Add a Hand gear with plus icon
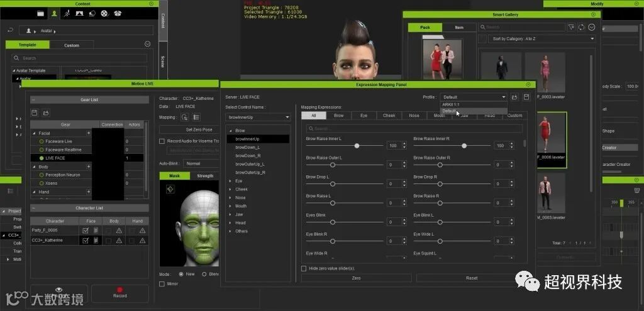Viewport: 644px width, 311px height. coord(88,192)
